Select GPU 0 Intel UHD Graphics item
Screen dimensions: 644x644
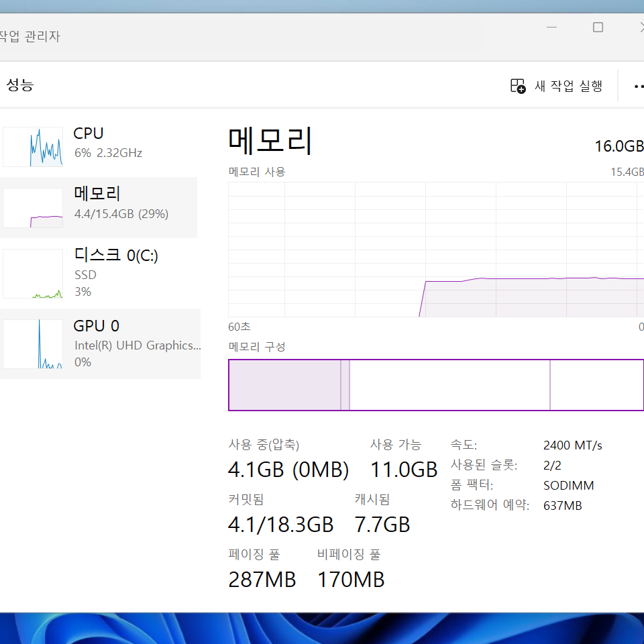coord(100,343)
